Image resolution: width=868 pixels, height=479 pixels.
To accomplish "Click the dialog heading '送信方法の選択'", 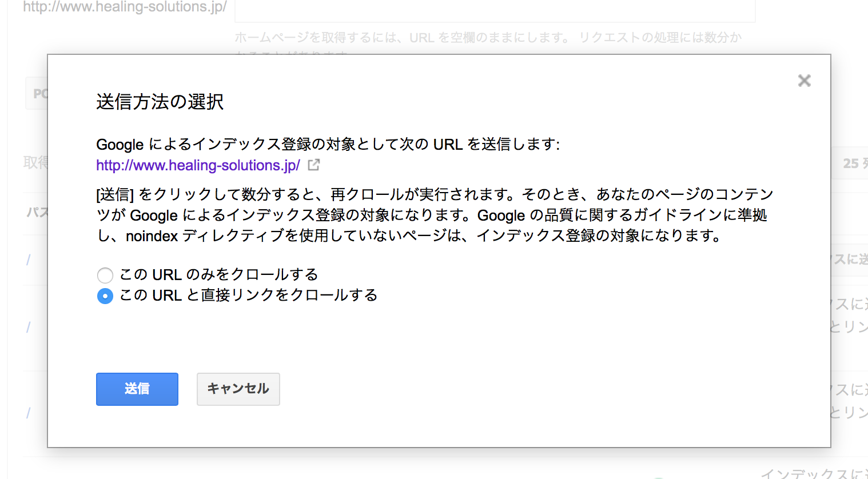I will click(x=160, y=102).
